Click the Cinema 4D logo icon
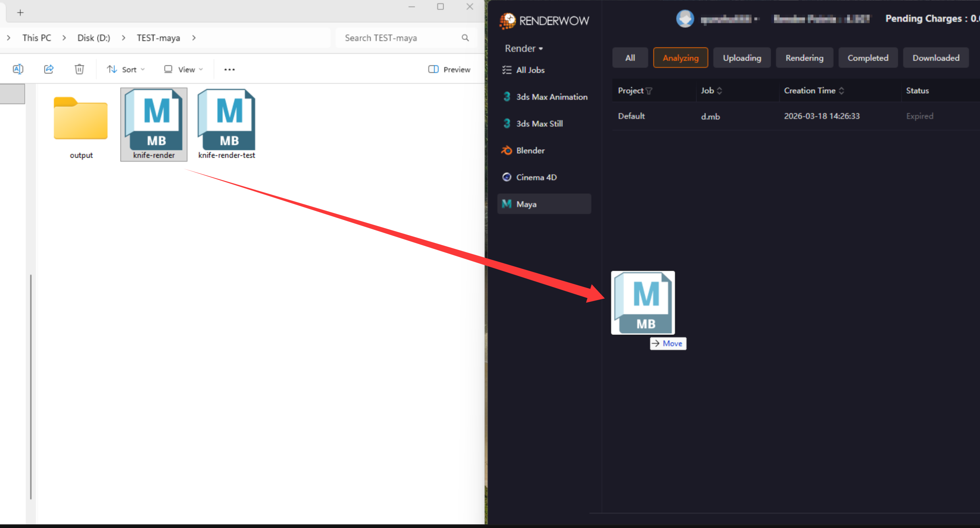 (507, 177)
